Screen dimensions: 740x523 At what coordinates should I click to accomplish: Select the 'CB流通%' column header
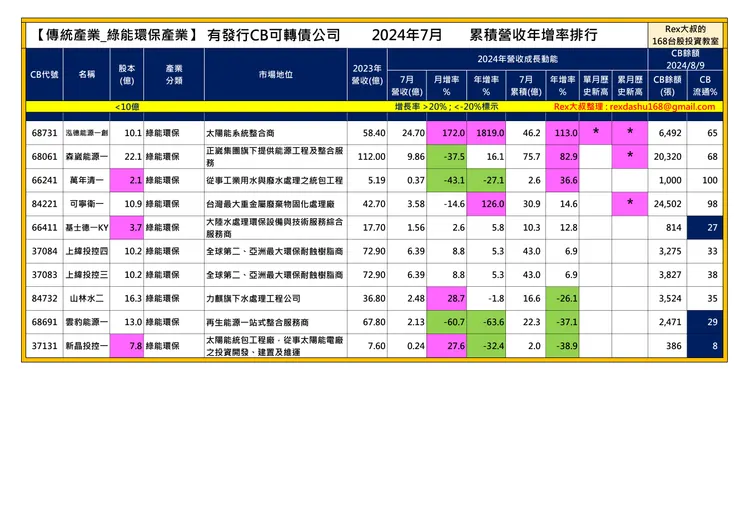(x=705, y=85)
